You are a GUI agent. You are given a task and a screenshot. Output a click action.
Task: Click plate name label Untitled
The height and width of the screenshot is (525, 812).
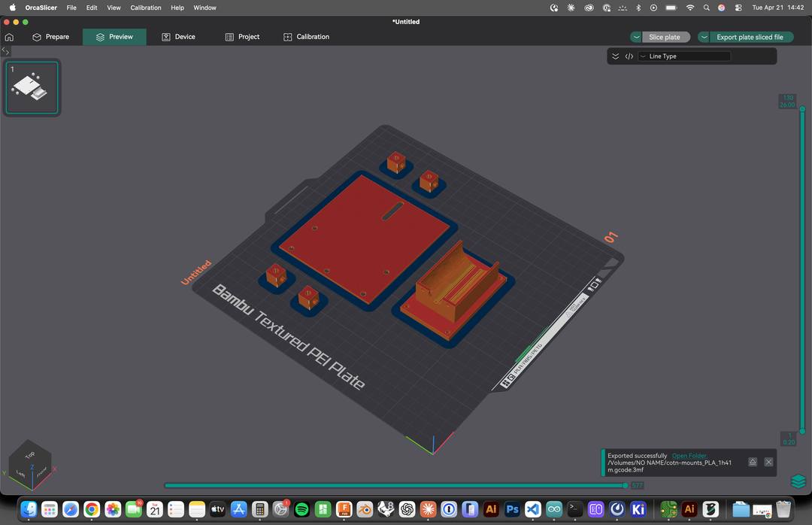(196, 272)
